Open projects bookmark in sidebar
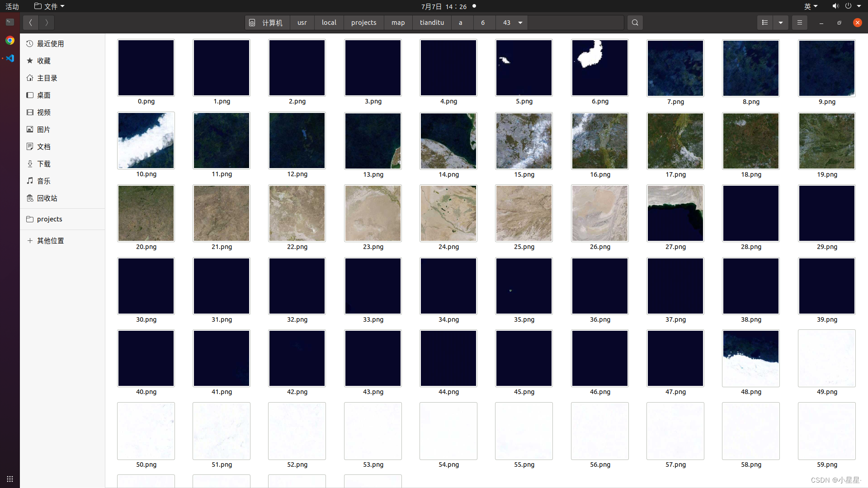Viewport: 868px width, 488px height. tap(62, 219)
